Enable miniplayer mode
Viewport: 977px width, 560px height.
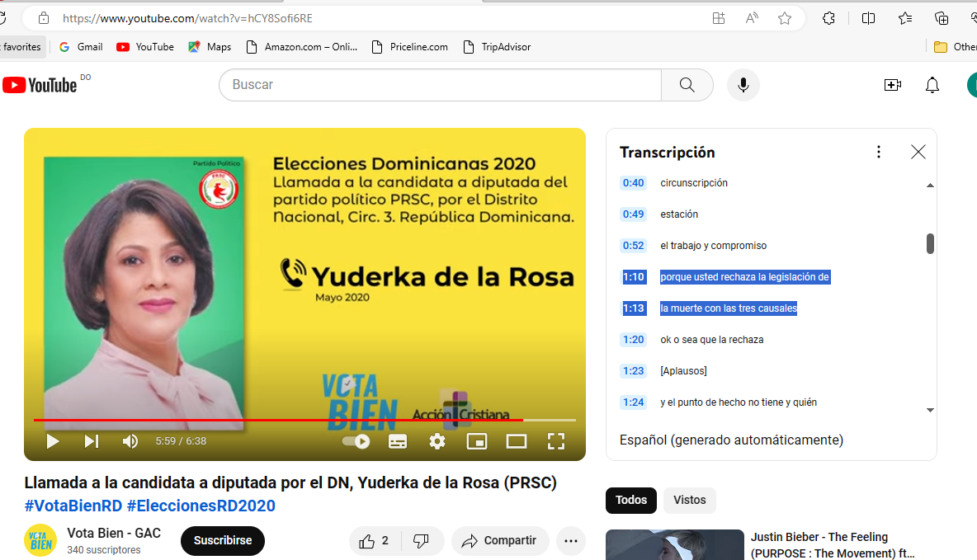coord(477,441)
